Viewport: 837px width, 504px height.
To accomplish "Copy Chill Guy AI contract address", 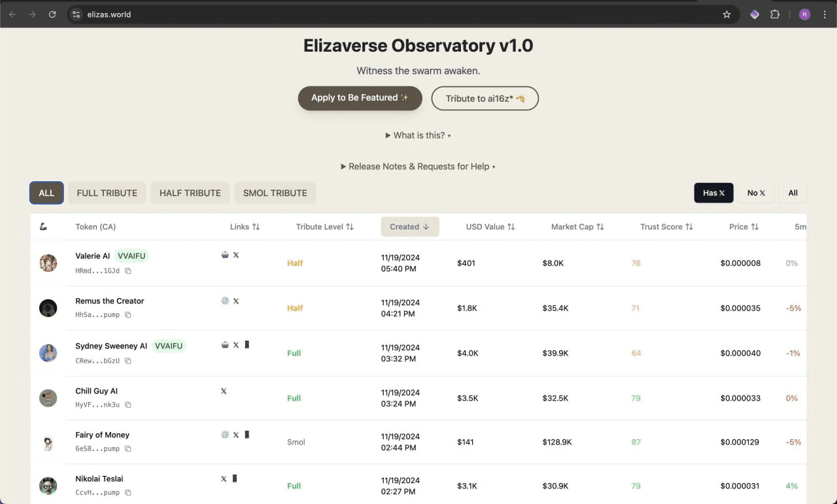I will pos(128,405).
